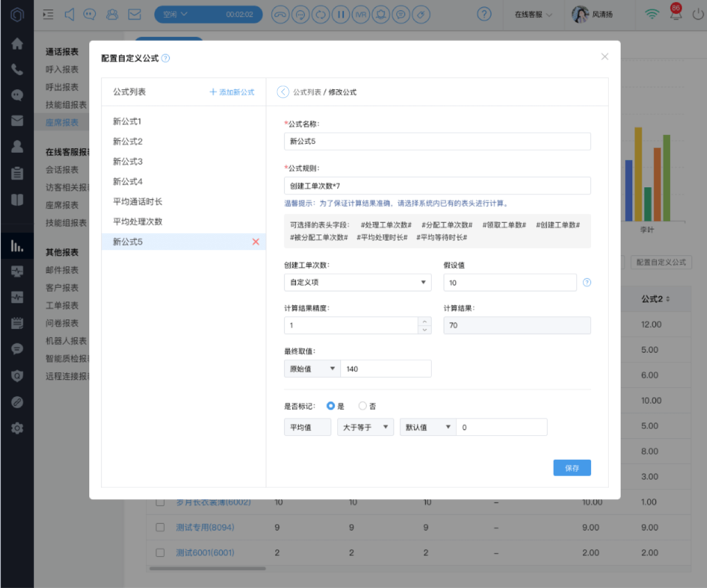Select the 否 radio for 是否标记
This screenshot has width=707, height=588.
pyautogui.click(x=362, y=406)
